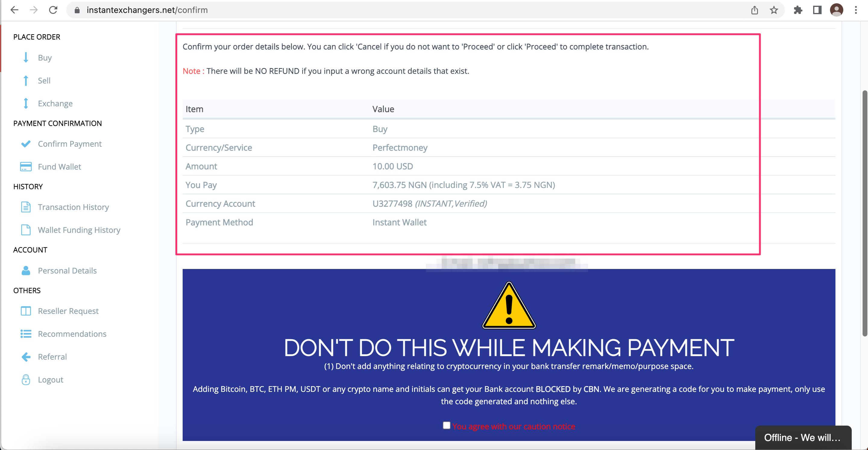Click the Confirm Payment icon
The height and width of the screenshot is (450, 868).
point(26,143)
